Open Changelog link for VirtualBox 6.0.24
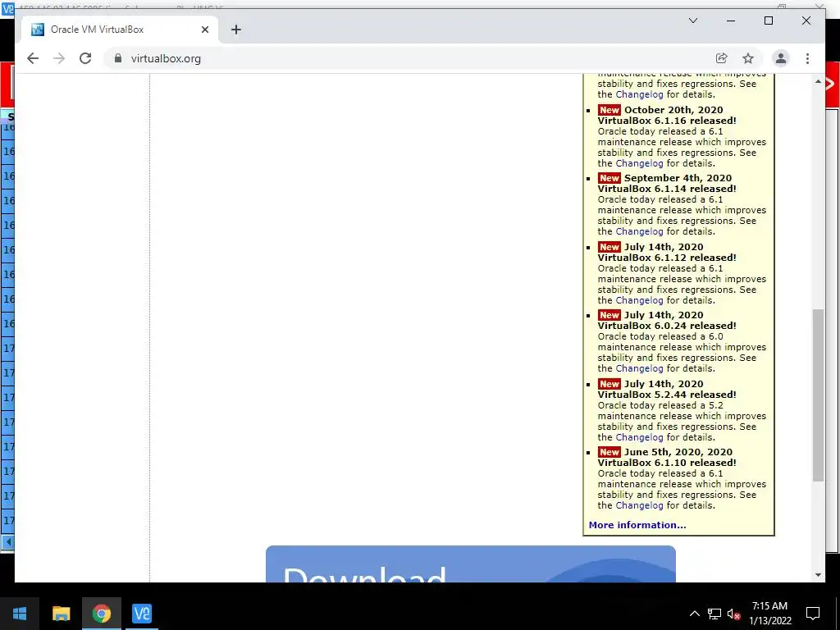The width and height of the screenshot is (840, 630). tap(639, 368)
